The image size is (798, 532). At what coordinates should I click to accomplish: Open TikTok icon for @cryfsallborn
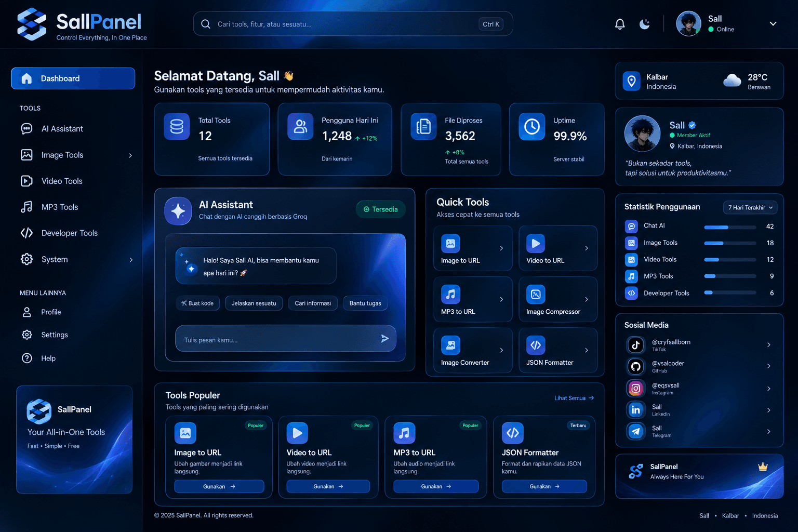pos(635,345)
